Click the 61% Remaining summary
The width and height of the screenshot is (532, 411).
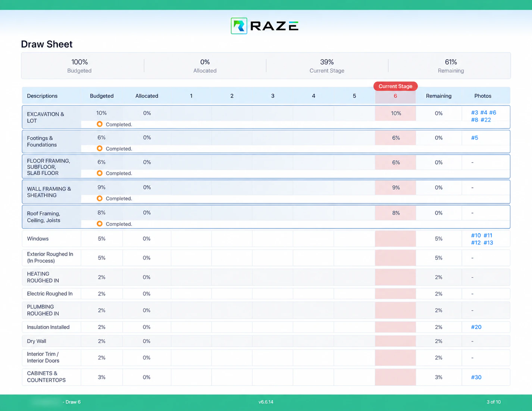(451, 66)
